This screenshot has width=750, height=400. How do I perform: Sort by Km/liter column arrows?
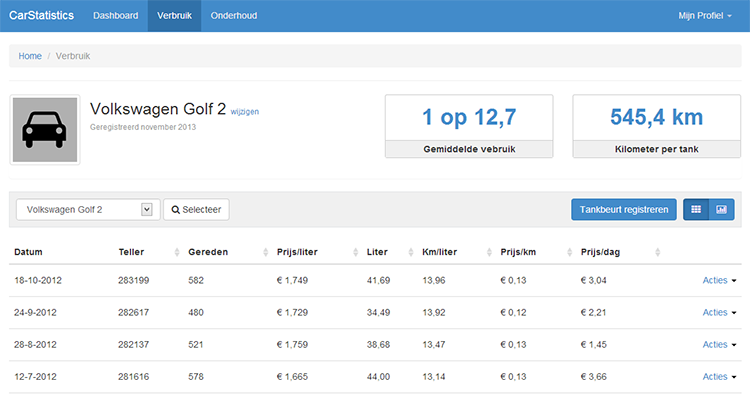(x=490, y=251)
